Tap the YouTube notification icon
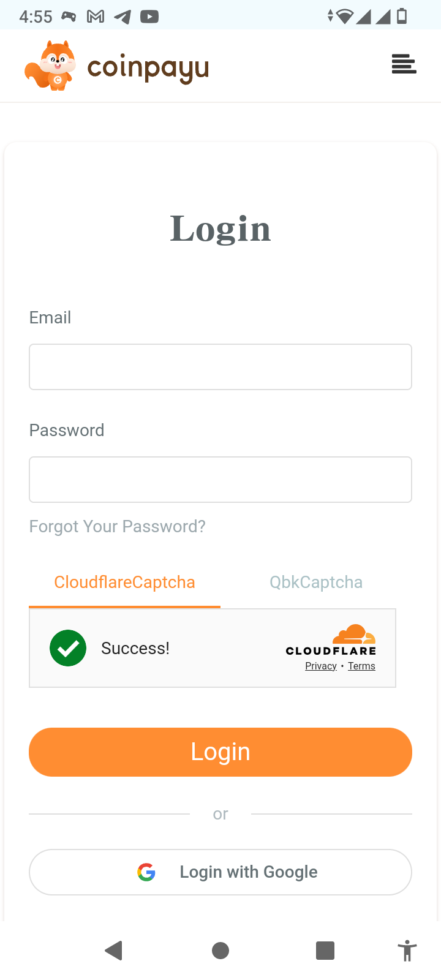The width and height of the screenshot is (441, 980). tap(149, 17)
